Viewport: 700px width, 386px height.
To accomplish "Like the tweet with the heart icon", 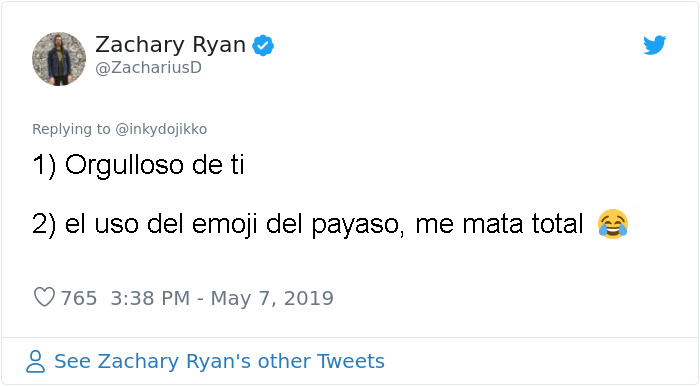I will [x=45, y=297].
